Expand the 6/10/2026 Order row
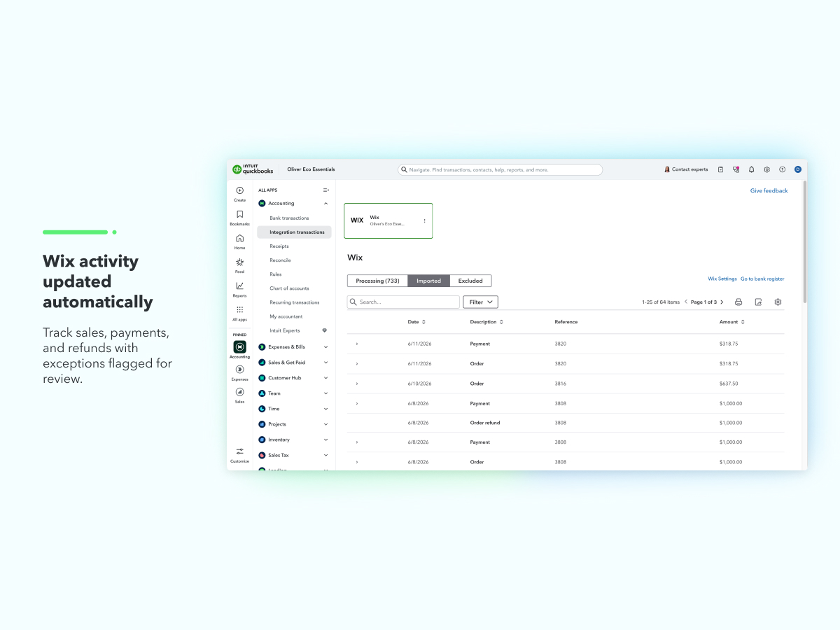The image size is (840, 630). (x=357, y=384)
